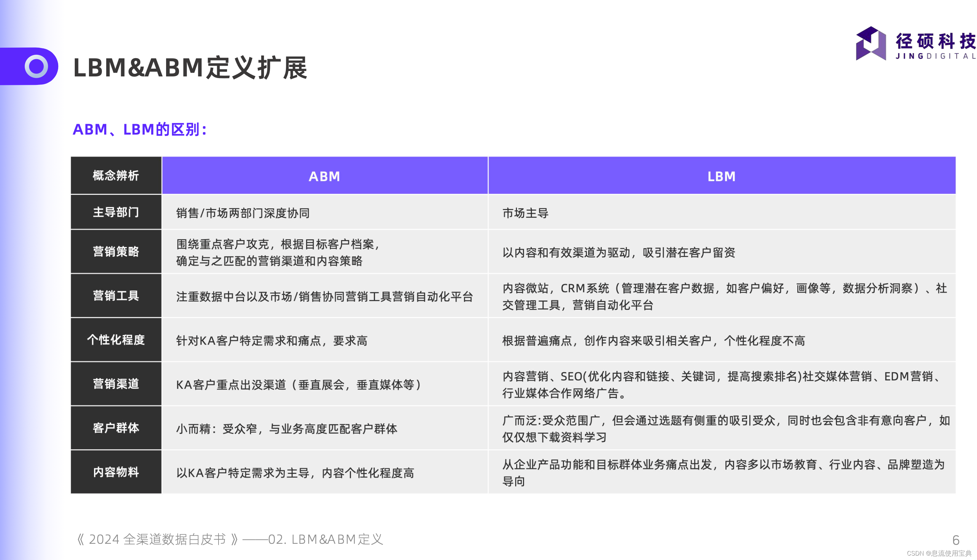Click the 营销渠道 row label

point(115,383)
